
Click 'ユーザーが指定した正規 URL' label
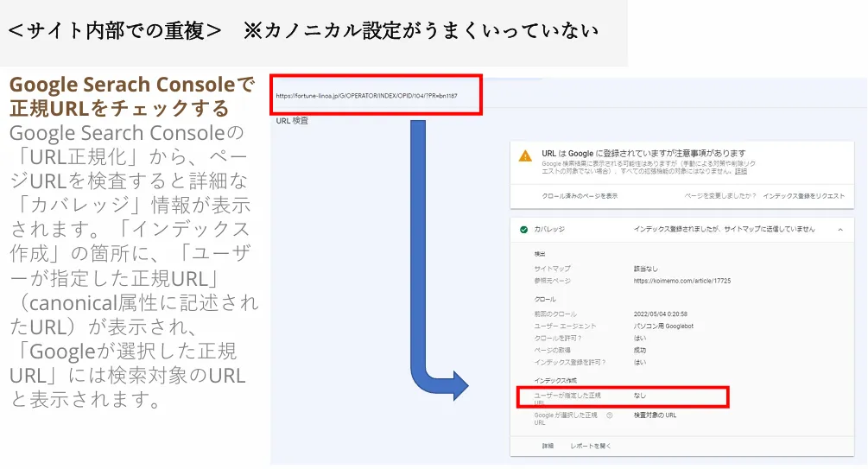[567, 399]
